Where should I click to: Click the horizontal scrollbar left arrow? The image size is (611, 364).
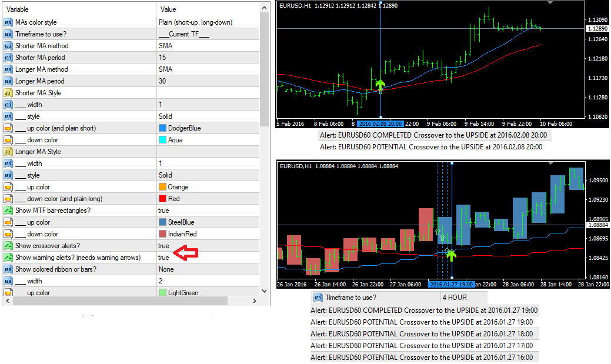pos(8,301)
